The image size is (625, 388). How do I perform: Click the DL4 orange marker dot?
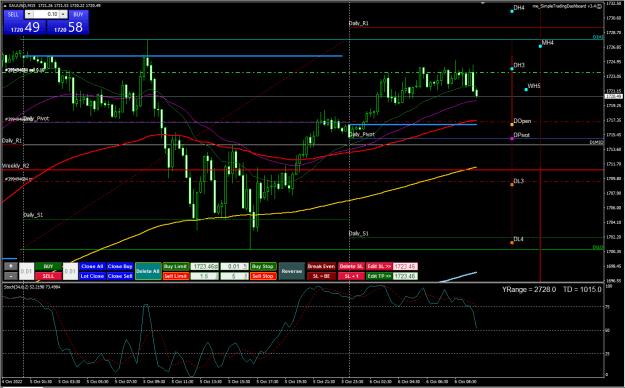pos(512,242)
